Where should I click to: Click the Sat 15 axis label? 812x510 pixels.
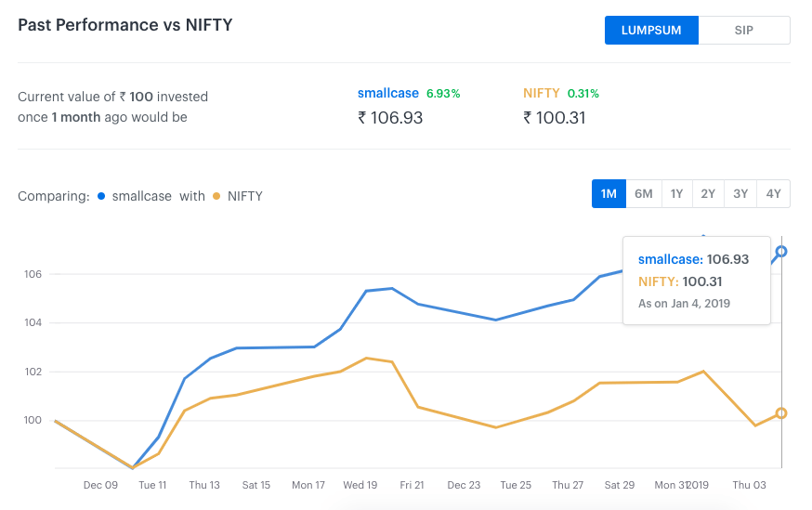[x=256, y=485]
